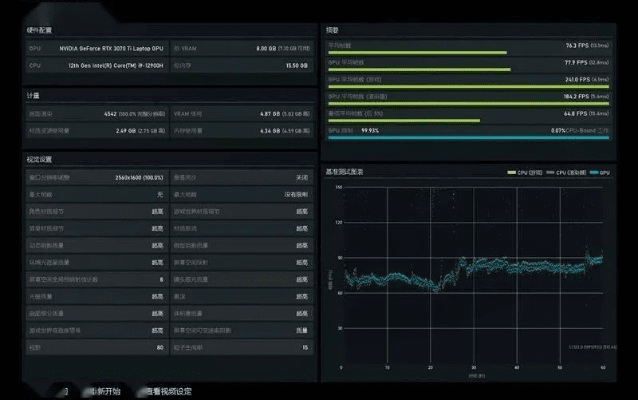Click the 基准测试图表 chart header
The height and width of the screenshot is (400, 638).
pos(346,172)
